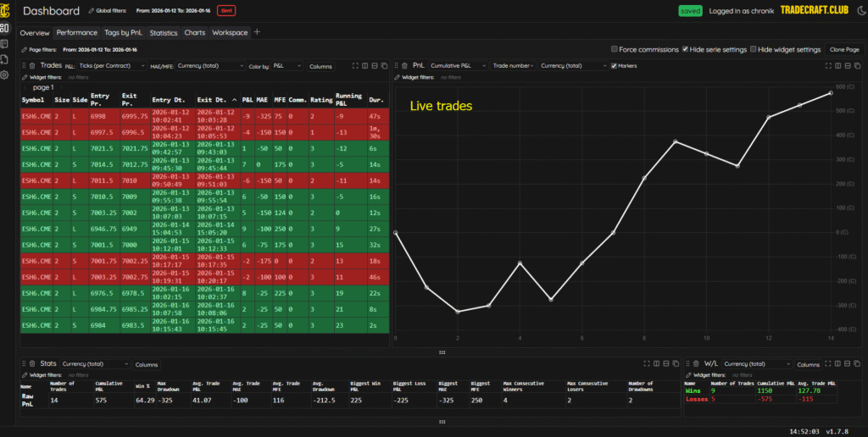Viewport: 868px width, 437px height.
Task: Expand the Trade number dropdown in PnL
Action: click(x=512, y=65)
